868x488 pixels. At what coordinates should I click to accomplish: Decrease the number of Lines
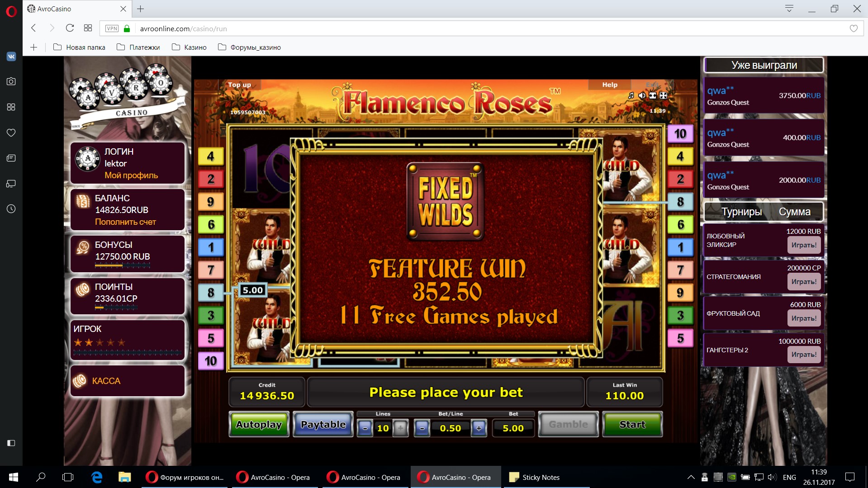coord(365,428)
